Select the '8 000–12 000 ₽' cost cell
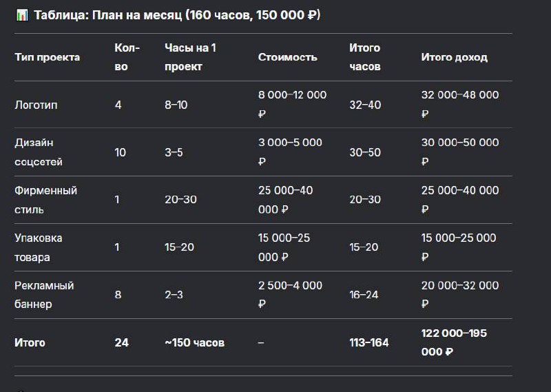 [x=292, y=105]
